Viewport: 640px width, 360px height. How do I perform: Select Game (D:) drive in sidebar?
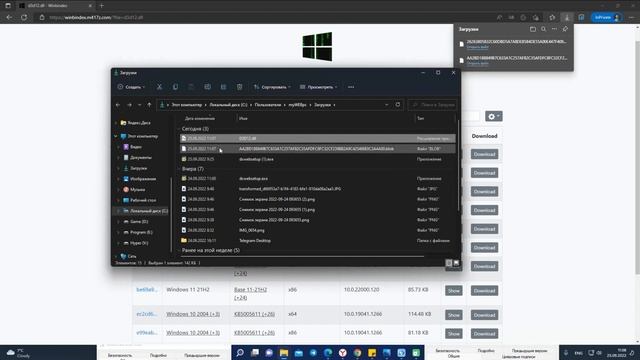coord(139,222)
